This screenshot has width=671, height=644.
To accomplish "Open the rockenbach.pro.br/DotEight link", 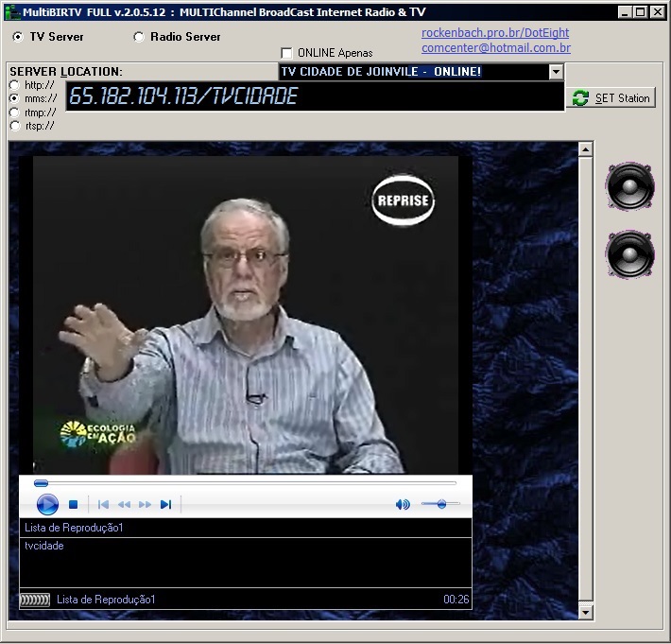I will coord(494,33).
